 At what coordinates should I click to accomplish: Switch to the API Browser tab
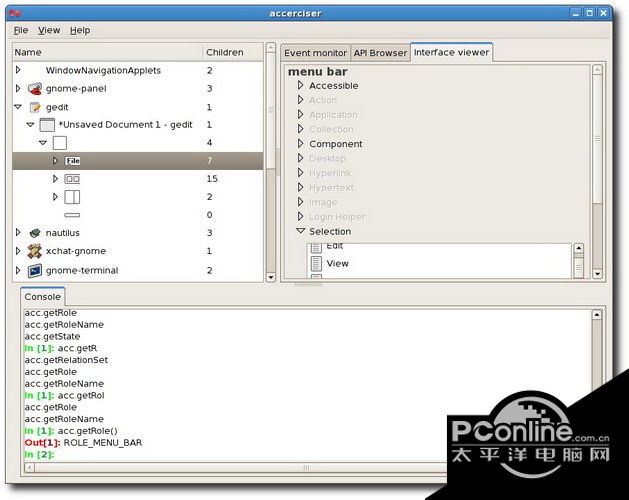(x=380, y=53)
